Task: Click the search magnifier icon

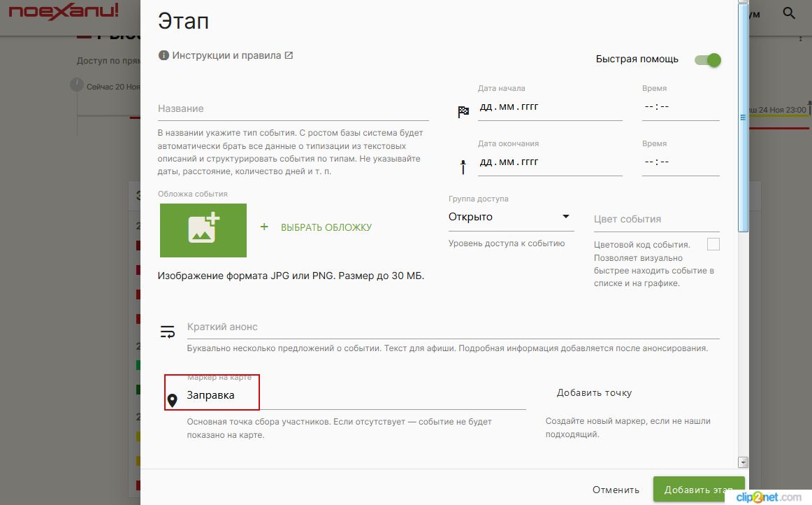Action: pyautogui.click(x=789, y=13)
